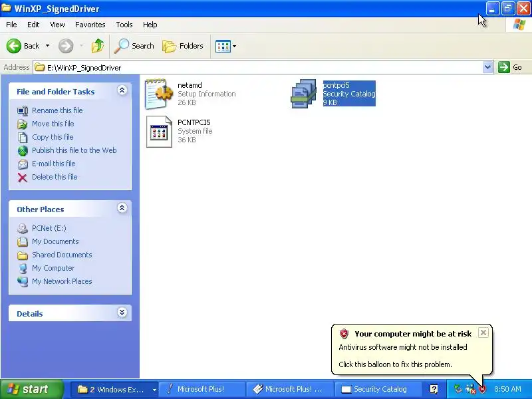This screenshot has width=532, height=399.
Task: Click the Start button
Action: tap(31, 389)
